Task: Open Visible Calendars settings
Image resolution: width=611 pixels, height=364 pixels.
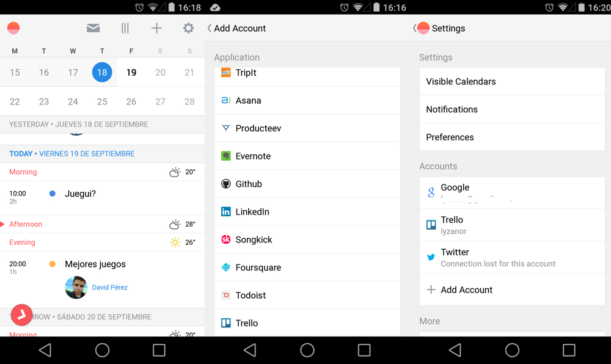Action: pos(512,82)
